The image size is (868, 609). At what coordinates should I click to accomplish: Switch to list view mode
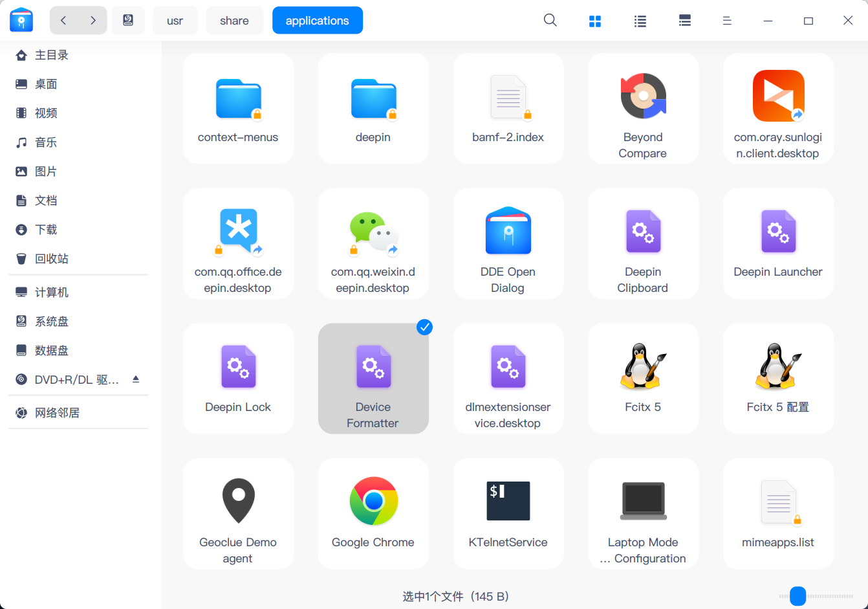click(640, 20)
